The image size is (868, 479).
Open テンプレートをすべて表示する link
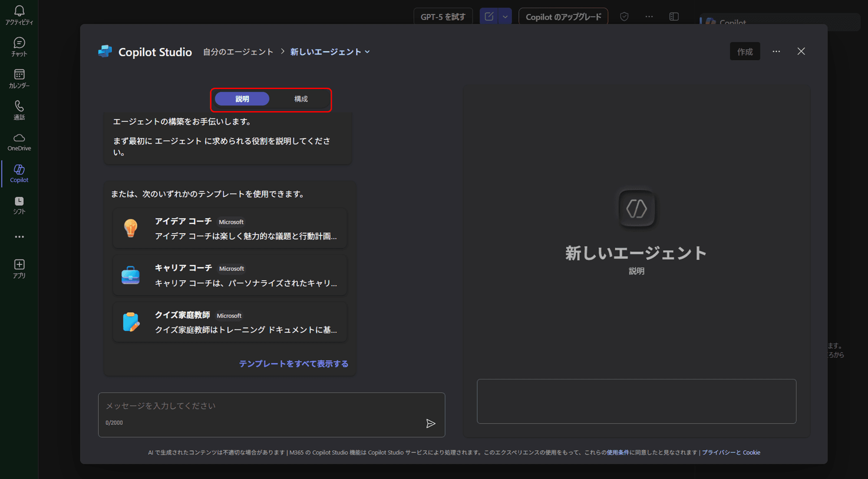(x=294, y=363)
